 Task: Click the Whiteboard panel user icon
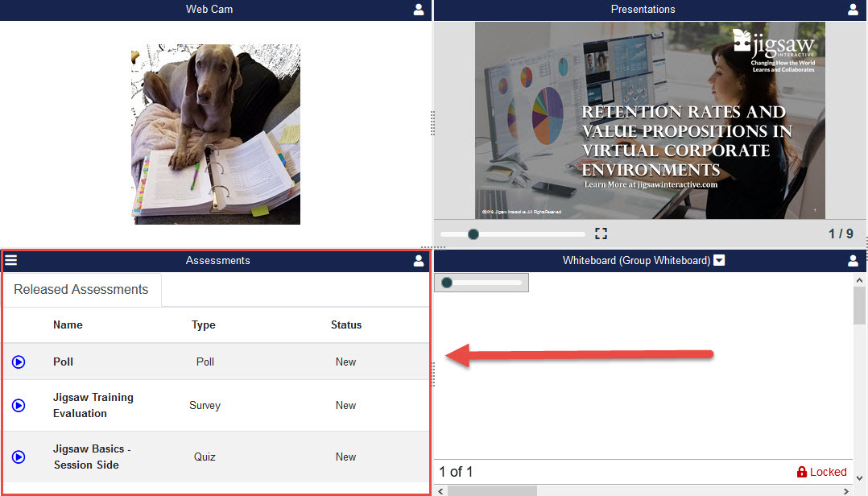[854, 261]
